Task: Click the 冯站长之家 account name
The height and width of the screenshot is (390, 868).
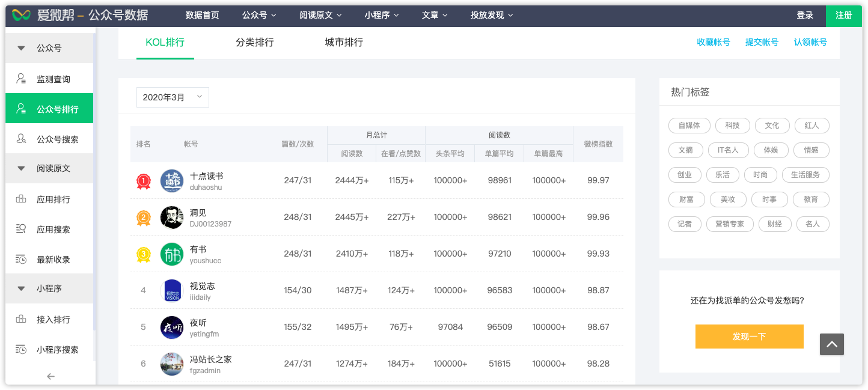Action: (x=210, y=359)
